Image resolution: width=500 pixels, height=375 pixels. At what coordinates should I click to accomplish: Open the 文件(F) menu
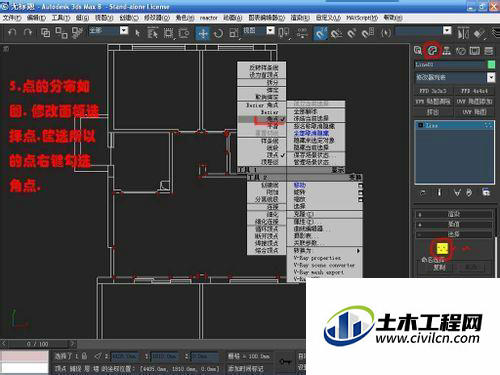[x=12, y=18]
